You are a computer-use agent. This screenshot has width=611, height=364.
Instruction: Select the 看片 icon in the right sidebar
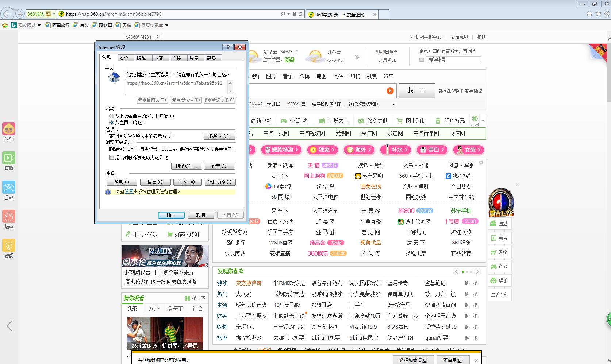(x=500, y=238)
